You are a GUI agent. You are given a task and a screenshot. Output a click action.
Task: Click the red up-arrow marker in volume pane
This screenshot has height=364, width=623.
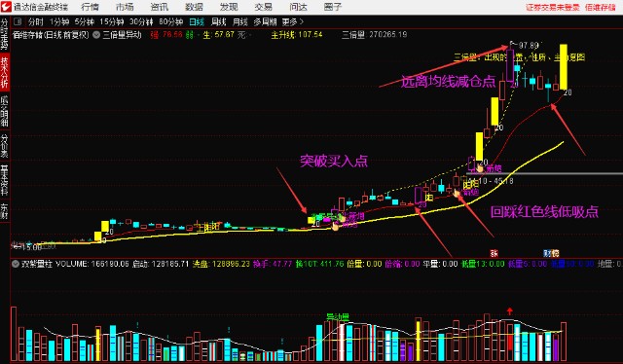[x=510, y=310]
